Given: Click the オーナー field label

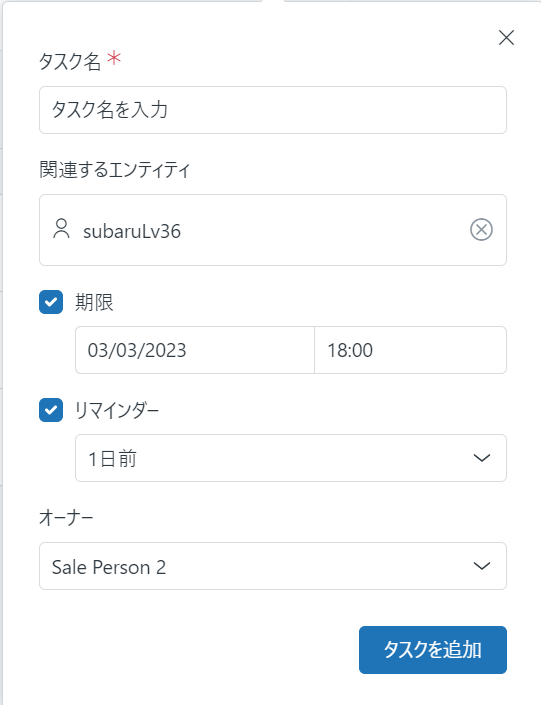Looking at the screenshot, I should pyautogui.click(x=66, y=518).
